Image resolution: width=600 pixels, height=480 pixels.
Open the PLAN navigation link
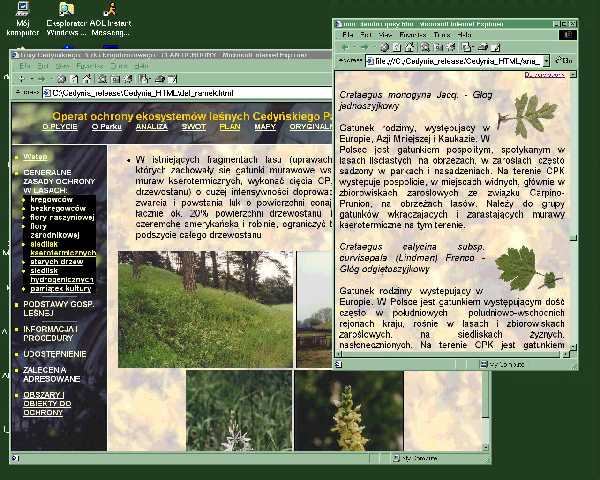(230, 127)
